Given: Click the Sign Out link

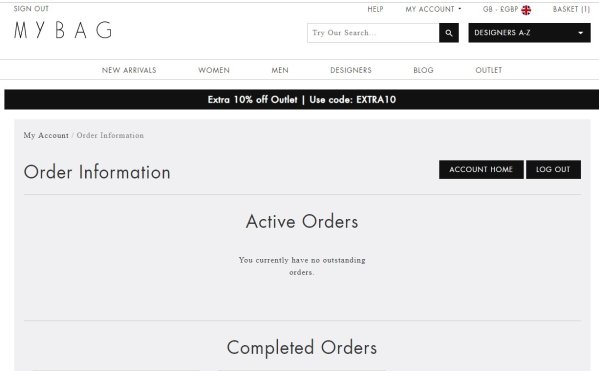Looking at the screenshot, I should click(x=31, y=8).
